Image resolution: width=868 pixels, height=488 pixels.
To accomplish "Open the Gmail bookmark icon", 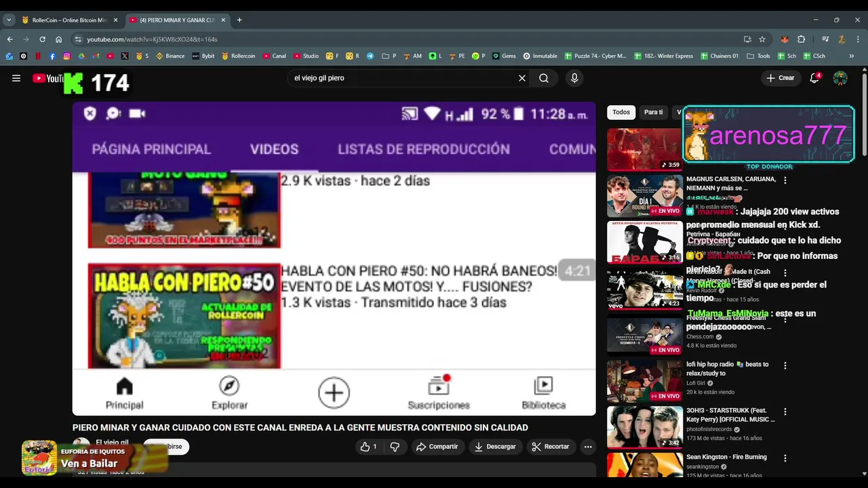I will point(96,56).
